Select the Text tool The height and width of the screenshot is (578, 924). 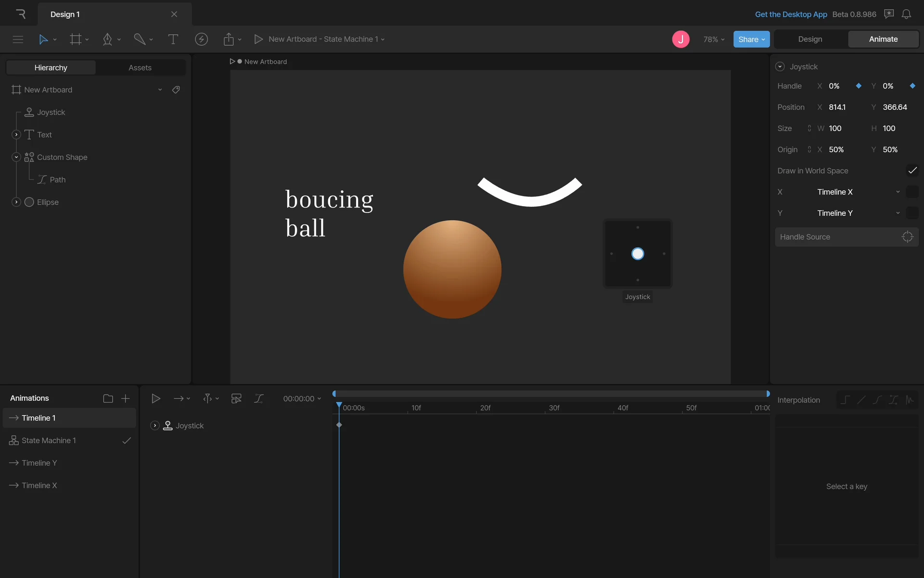173,39
